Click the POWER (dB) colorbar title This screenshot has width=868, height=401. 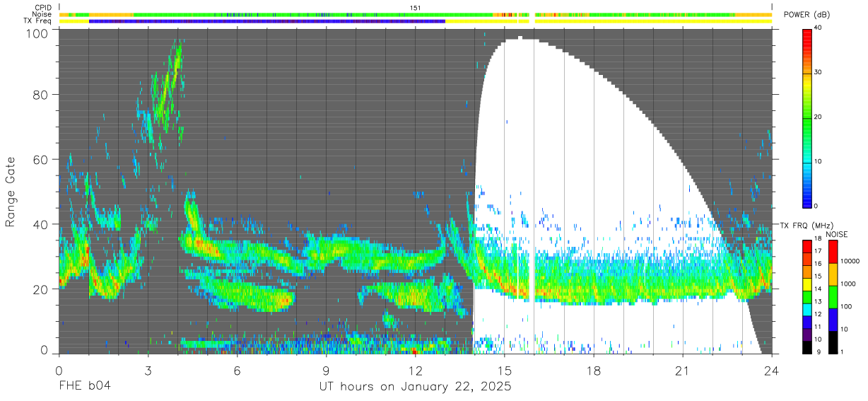click(x=807, y=15)
